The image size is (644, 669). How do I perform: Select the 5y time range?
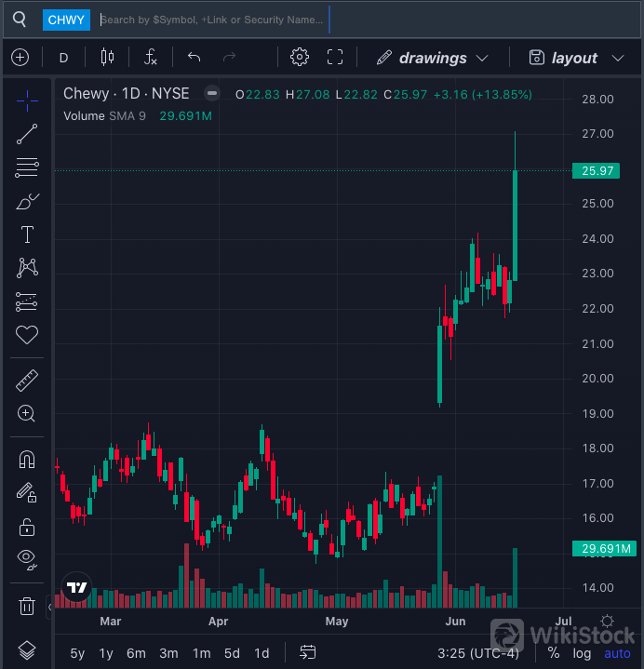pyautogui.click(x=78, y=653)
